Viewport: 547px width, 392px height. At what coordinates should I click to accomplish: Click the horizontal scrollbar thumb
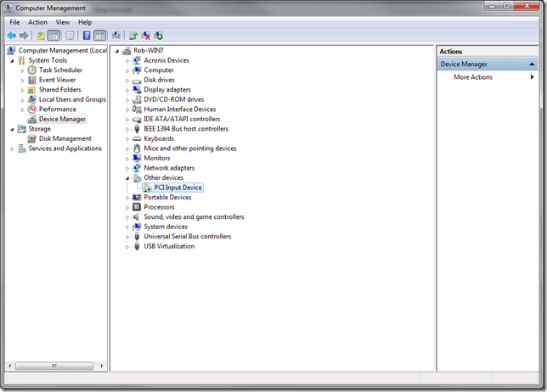[x=54, y=366]
